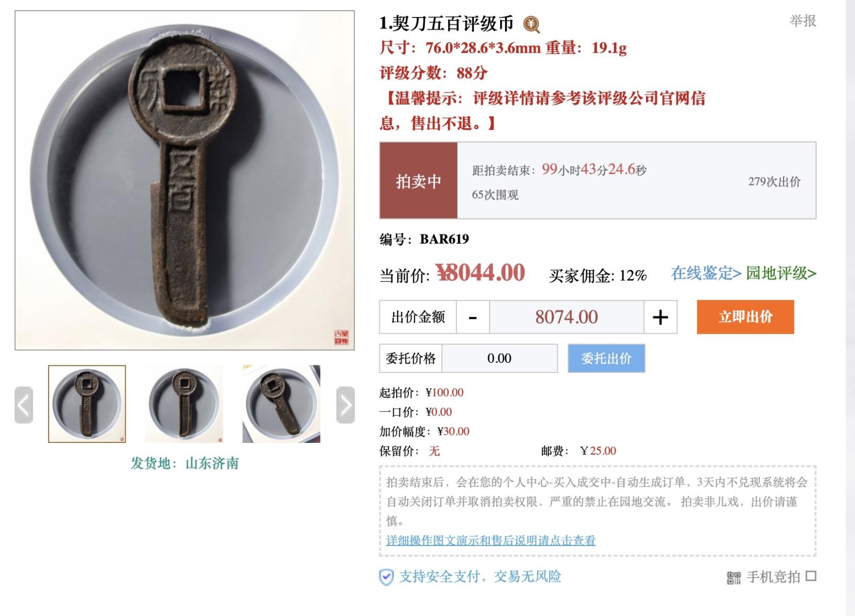
Task: Increase bid amount with plus button
Action: pos(660,317)
